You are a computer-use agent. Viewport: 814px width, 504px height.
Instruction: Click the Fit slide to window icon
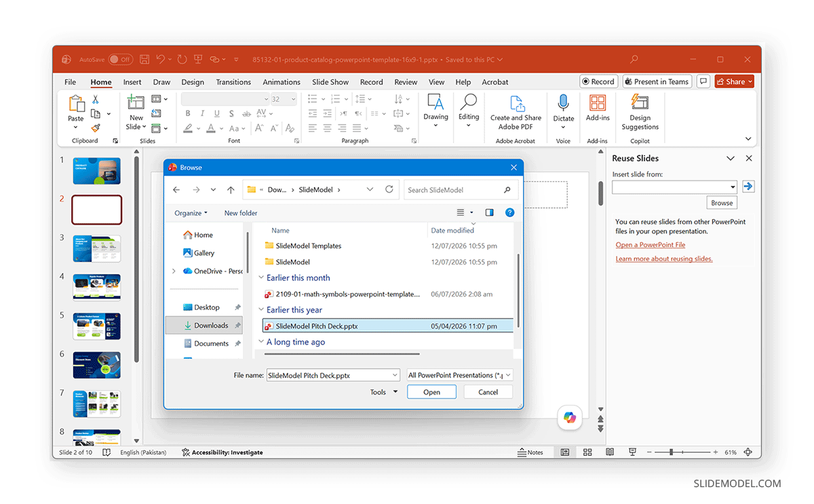748,452
